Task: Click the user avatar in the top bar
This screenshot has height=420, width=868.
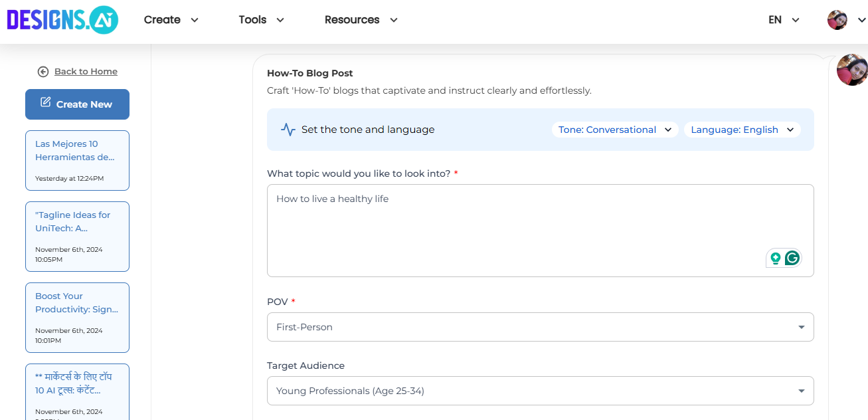Action: point(837,20)
